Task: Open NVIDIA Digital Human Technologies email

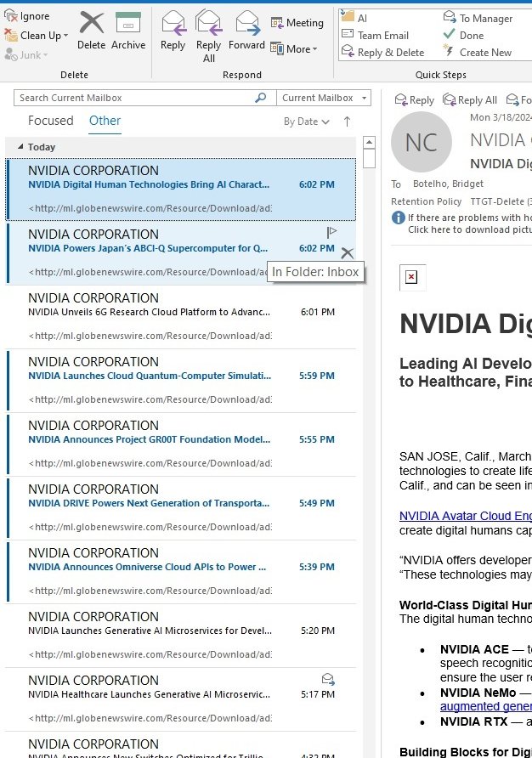Action: point(181,189)
